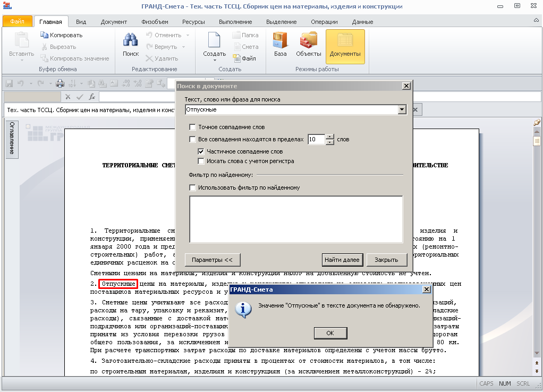Enable Точное совпадение слов checkbox
Viewport: 543px width, 392px height.
[x=192, y=127]
